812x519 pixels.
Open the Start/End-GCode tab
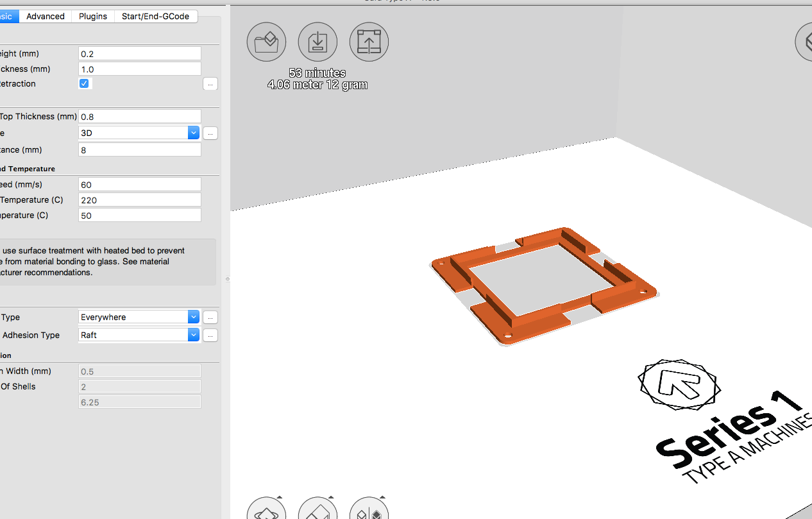point(156,16)
